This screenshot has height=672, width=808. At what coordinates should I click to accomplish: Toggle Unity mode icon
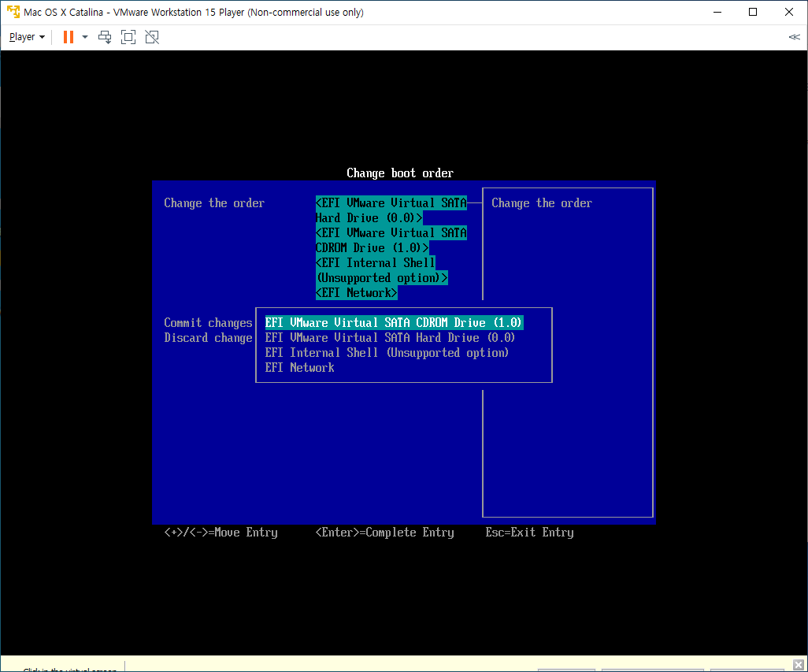[x=152, y=37]
